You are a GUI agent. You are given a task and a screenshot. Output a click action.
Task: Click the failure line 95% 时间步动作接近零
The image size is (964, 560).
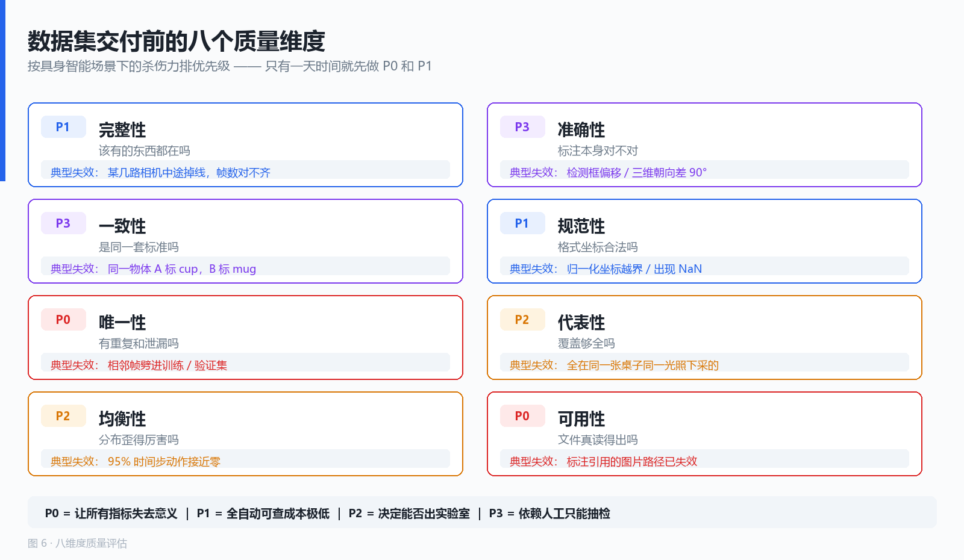coord(164,461)
